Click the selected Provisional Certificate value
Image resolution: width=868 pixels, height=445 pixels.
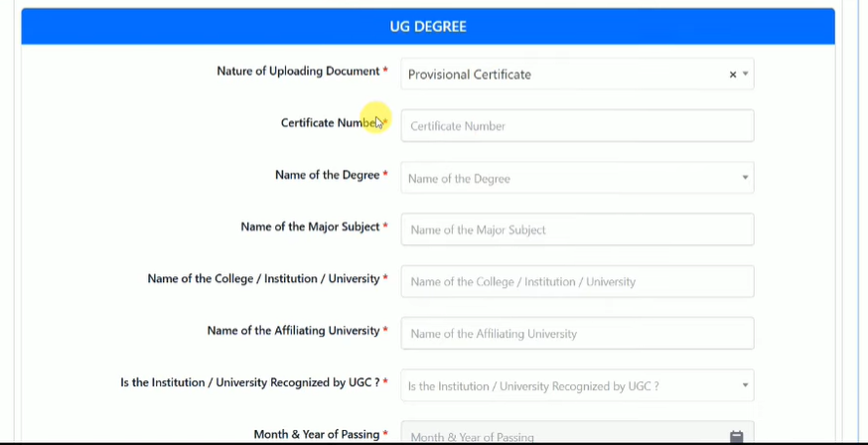470,74
